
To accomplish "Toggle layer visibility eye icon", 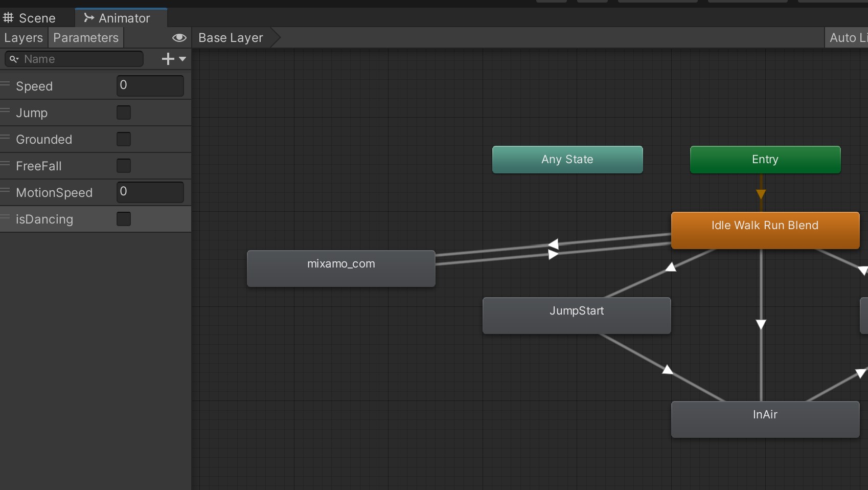I will click(x=179, y=38).
